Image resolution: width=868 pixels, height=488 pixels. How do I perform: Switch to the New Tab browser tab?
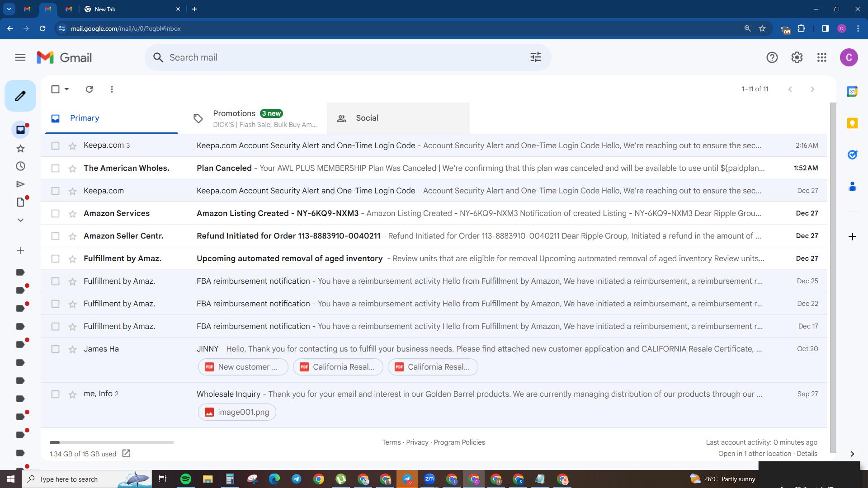click(x=132, y=9)
